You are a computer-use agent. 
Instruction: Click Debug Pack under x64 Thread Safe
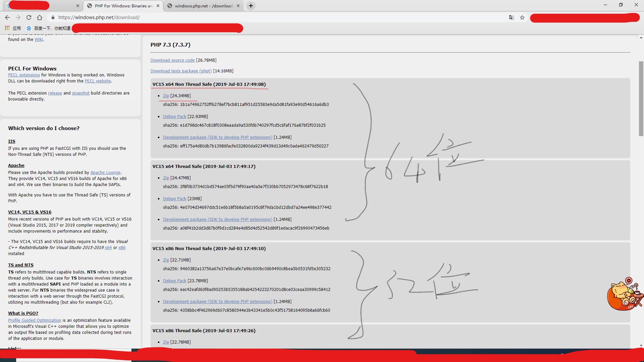coord(174,199)
